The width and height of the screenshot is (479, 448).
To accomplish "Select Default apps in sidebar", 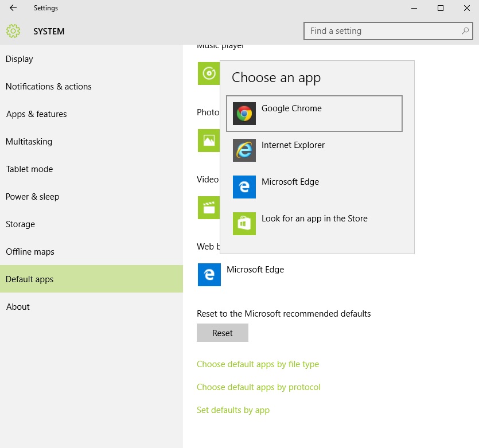I will point(91,279).
